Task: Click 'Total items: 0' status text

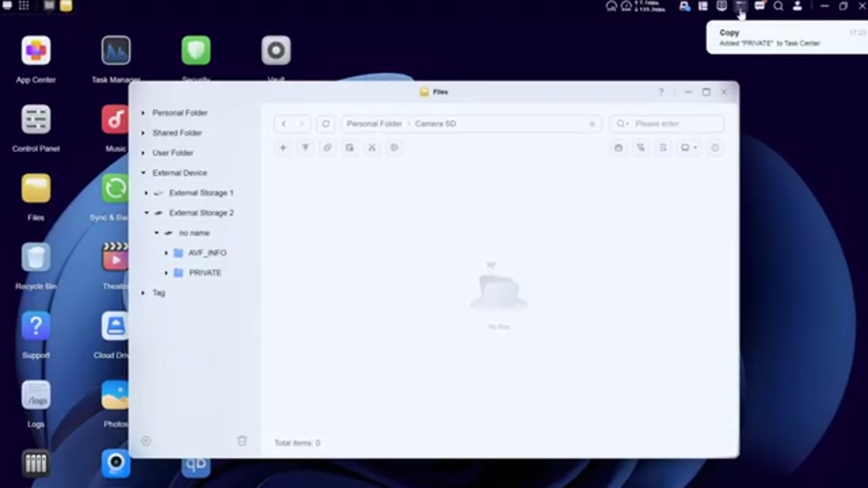Action: [297, 443]
